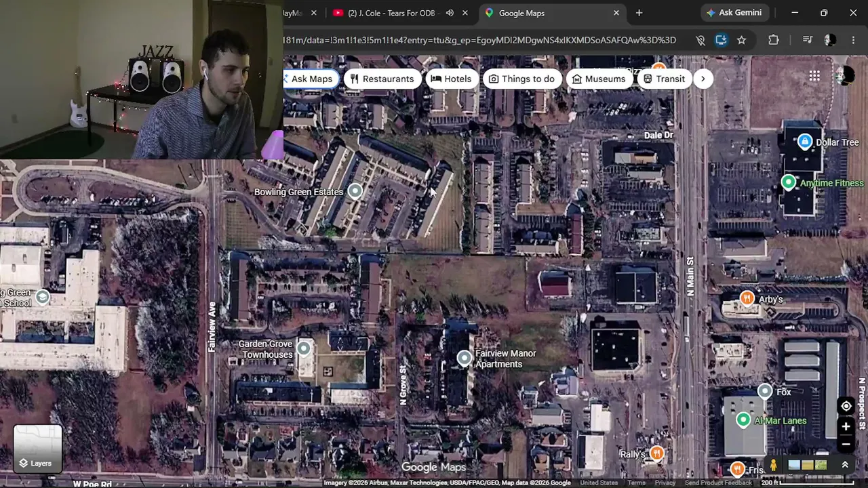Select the Dollar Tree map pin

[x=804, y=142]
